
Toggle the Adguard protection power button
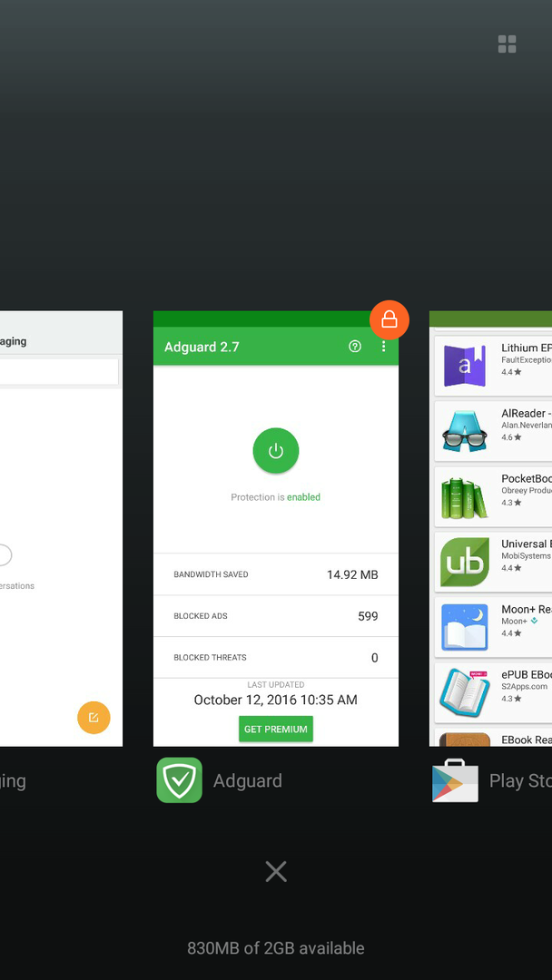tap(276, 451)
